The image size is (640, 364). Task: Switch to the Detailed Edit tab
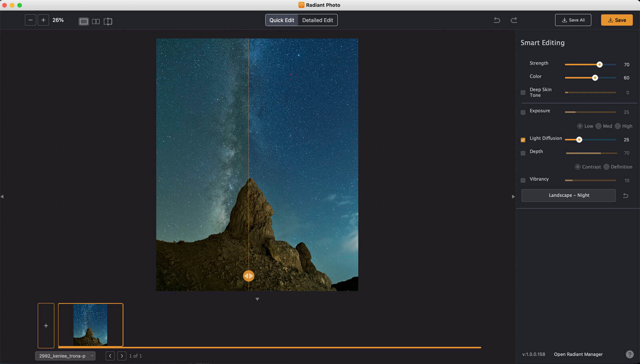coord(317,20)
